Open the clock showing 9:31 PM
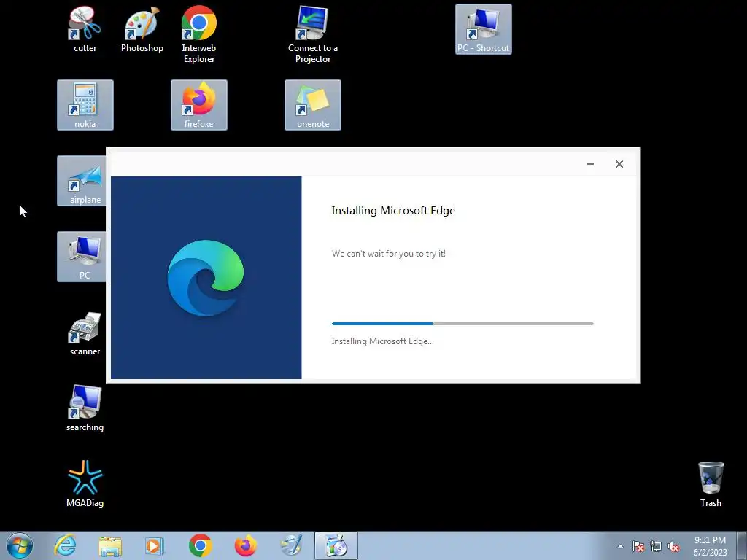The height and width of the screenshot is (560, 747). [710, 546]
